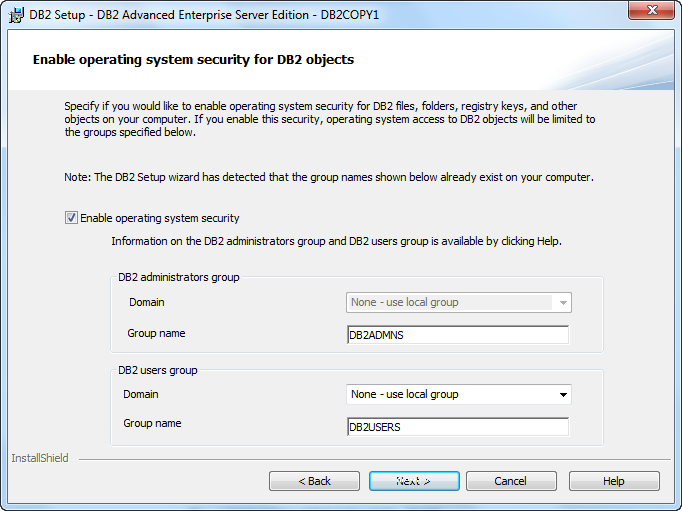The height and width of the screenshot is (511, 682).
Task: Click the heading Enable operating system security for DB2 objects
Action: (x=194, y=60)
